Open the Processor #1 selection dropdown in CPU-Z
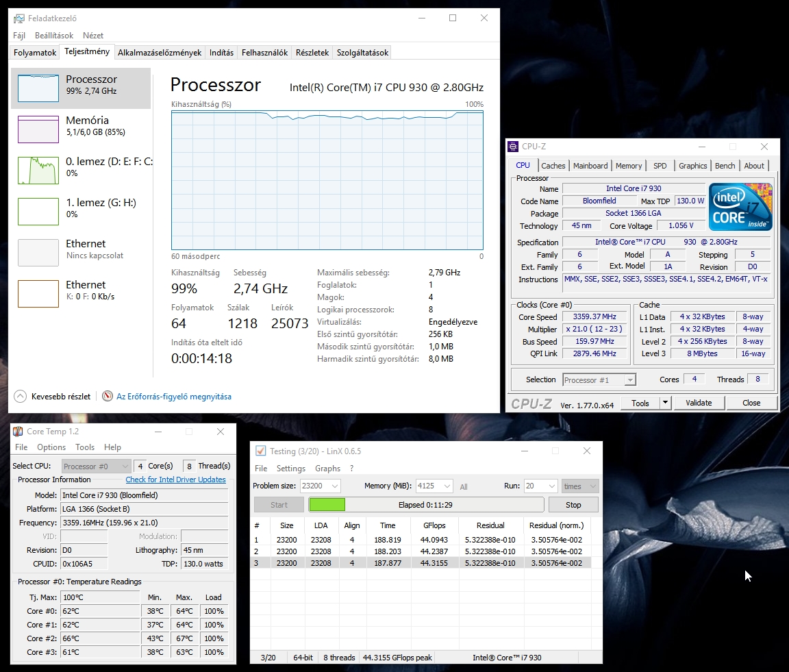Screen dimensions: 789x672 click(x=599, y=380)
